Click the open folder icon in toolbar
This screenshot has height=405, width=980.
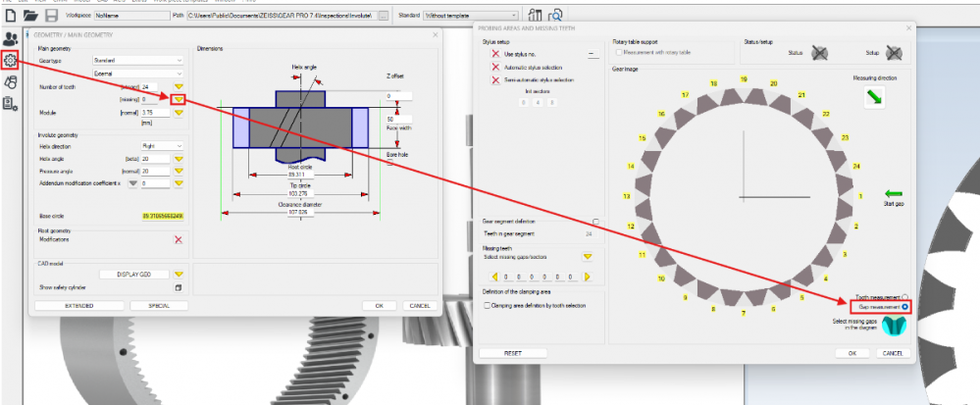[x=31, y=16]
